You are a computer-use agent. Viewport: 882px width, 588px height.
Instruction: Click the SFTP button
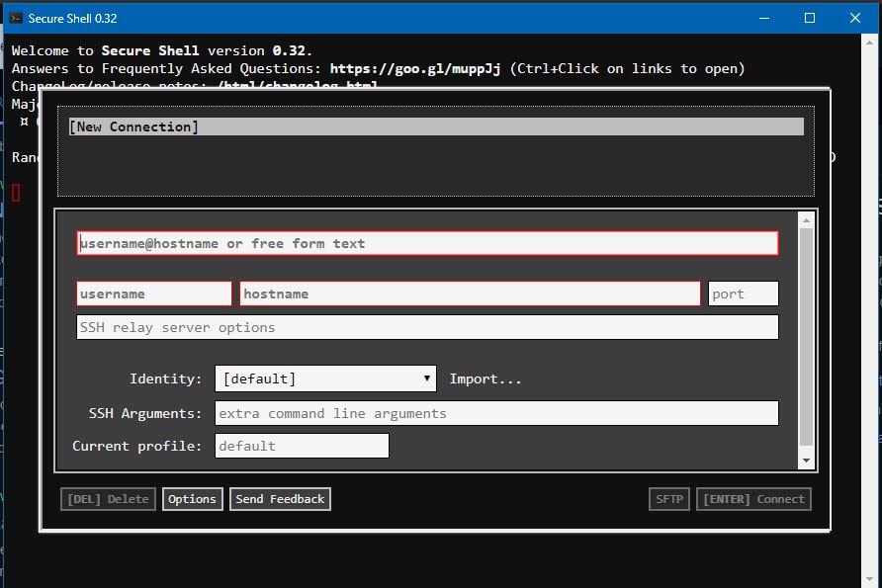pyautogui.click(x=669, y=499)
